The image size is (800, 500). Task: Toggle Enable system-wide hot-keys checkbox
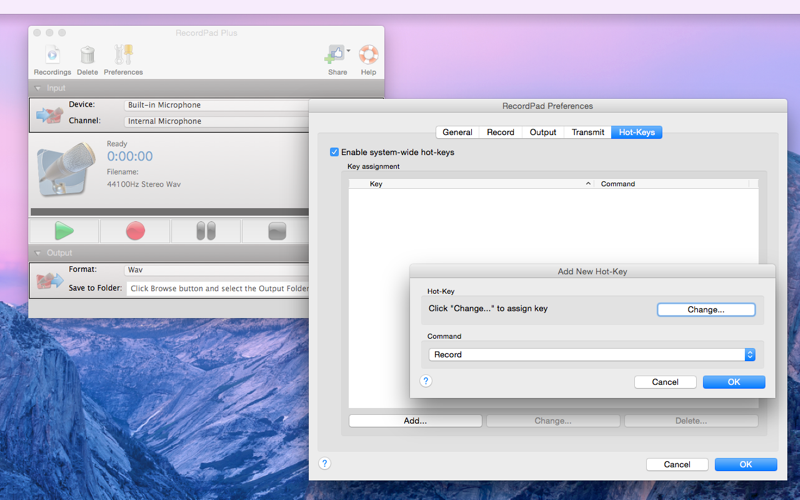[334, 152]
